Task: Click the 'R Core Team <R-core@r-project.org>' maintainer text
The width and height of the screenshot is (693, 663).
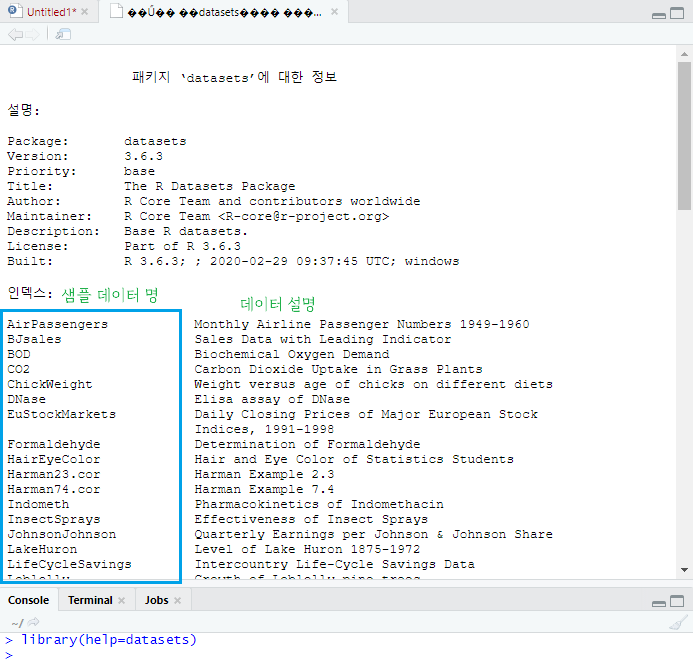Action: point(256,217)
